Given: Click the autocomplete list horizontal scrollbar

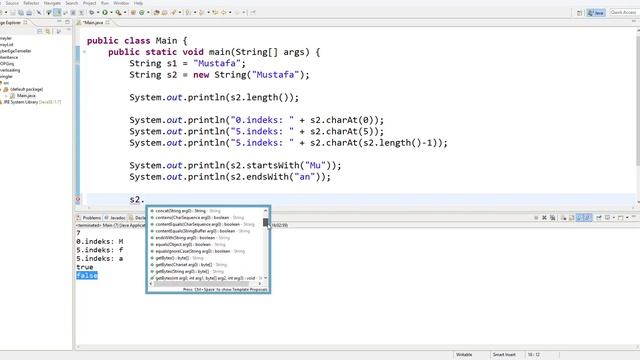Looking at the screenshot, I should [x=202, y=284].
